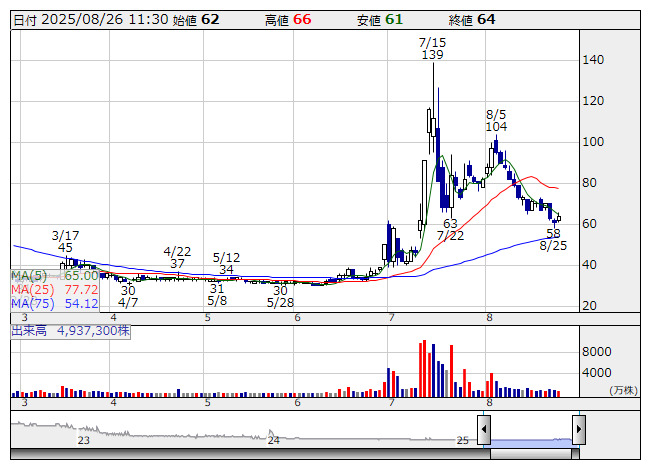Click the 3/17 peak label 45

pyautogui.click(x=65, y=247)
